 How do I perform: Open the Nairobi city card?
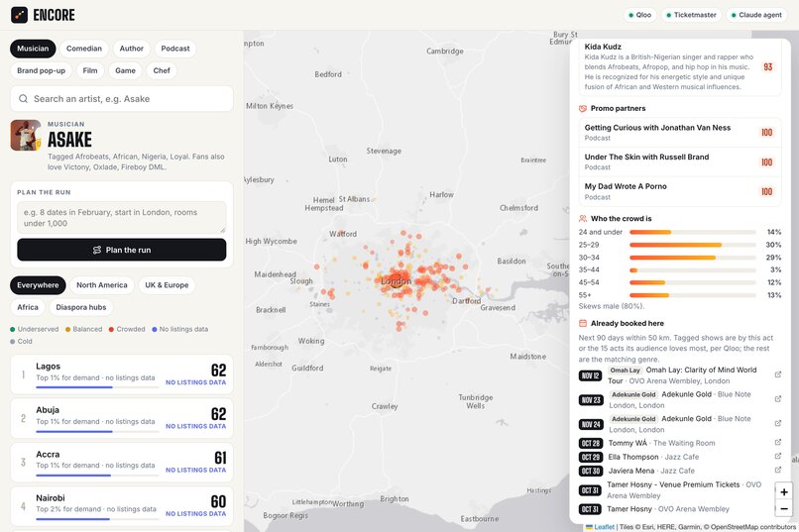pos(122,506)
